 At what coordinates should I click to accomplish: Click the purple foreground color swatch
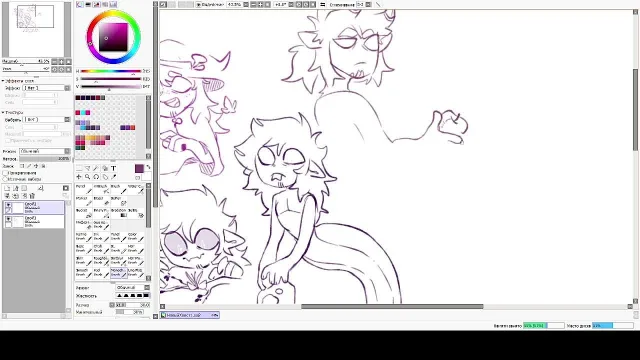pyautogui.click(x=139, y=168)
